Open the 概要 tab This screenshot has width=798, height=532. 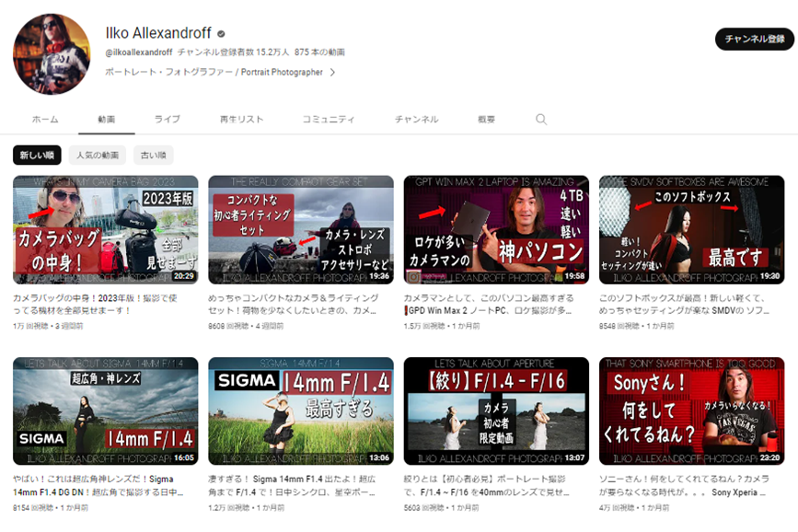pos(486,120)
